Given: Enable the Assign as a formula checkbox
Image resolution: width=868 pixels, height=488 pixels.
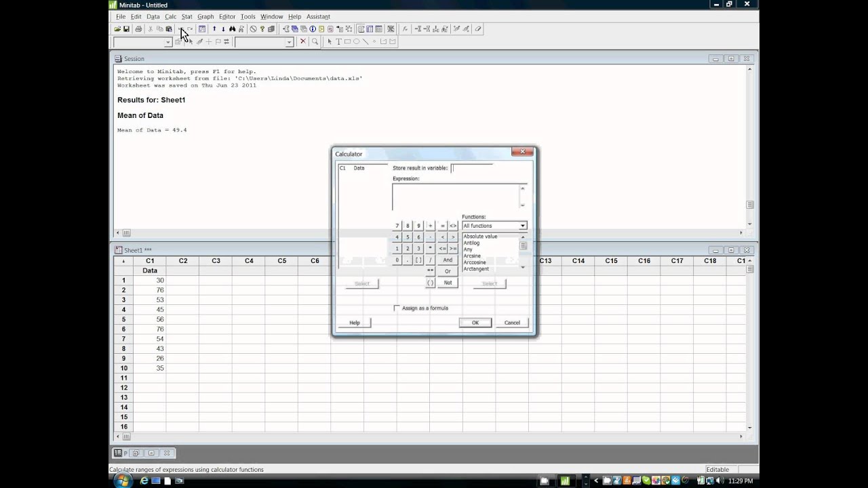Looking at the screenshot, I should [x=397, y=308].
